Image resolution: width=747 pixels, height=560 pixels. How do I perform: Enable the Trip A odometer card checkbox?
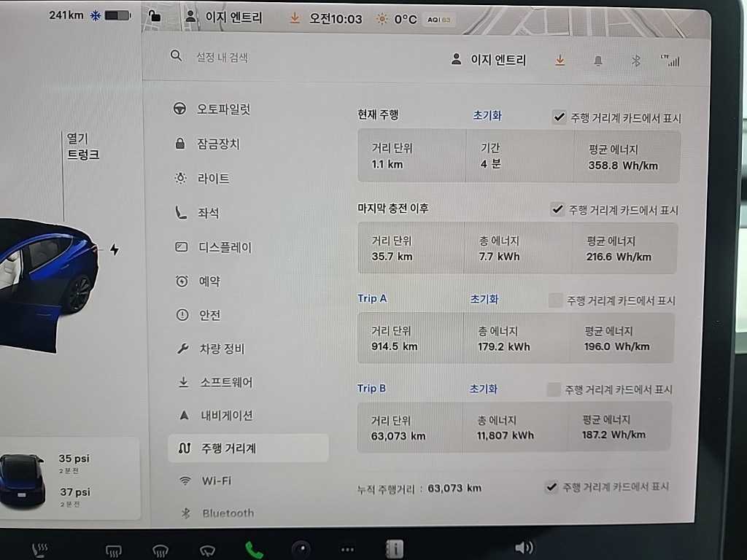coord(555,300)
